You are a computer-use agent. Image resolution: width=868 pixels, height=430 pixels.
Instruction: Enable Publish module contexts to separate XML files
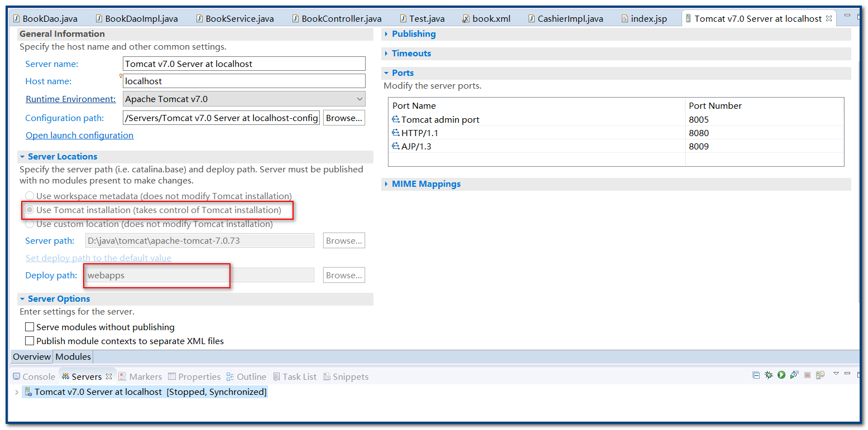click(x=30, y=341)
